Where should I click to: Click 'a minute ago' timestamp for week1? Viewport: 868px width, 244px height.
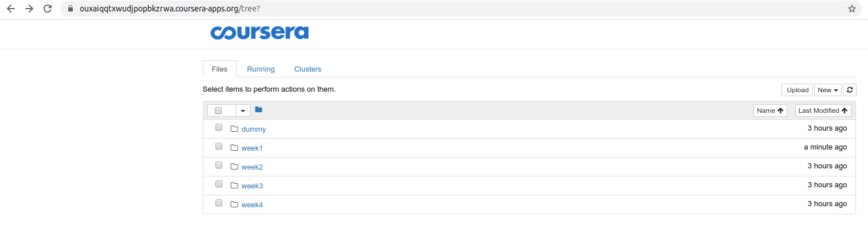pyautogui.click(x=825, y=147)
